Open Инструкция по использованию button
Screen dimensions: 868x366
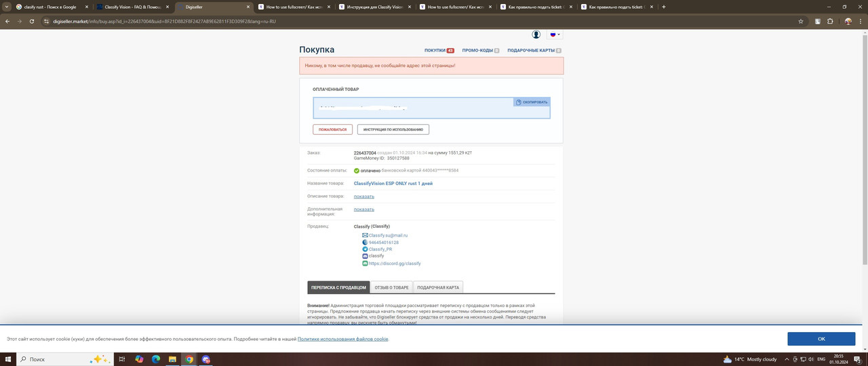[393, 129]
